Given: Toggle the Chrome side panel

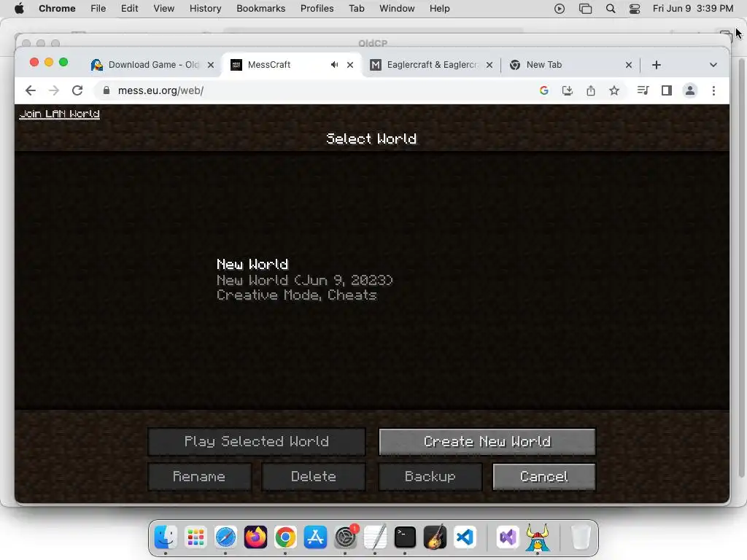Looking at the screenshot, I should 667,90.
